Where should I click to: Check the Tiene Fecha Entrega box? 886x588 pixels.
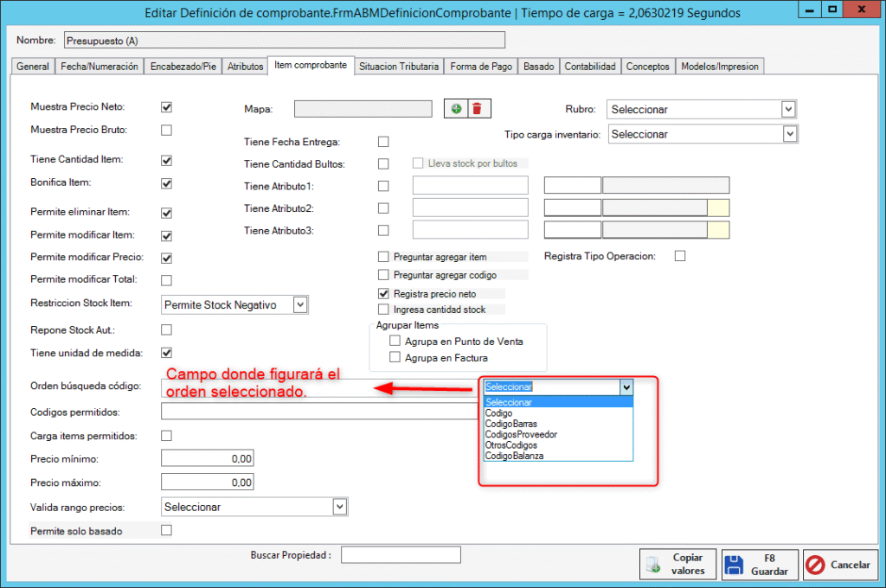click(383, 142)
